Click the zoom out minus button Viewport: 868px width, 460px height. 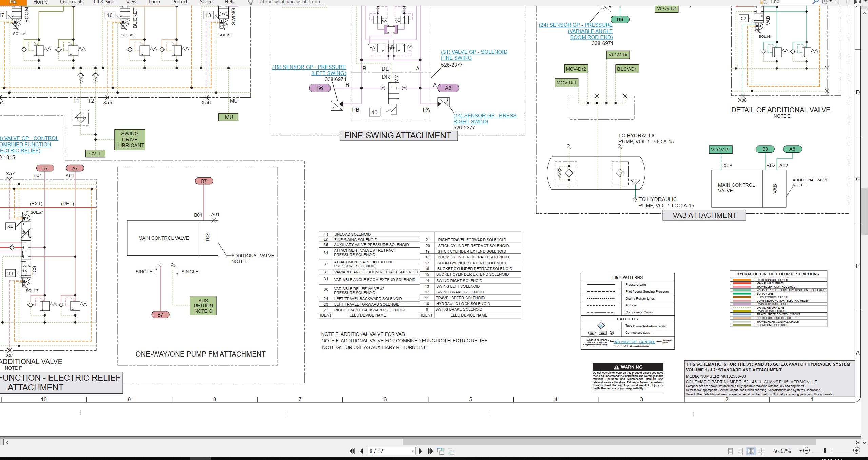pyautogui.click(x=807, y=451)
